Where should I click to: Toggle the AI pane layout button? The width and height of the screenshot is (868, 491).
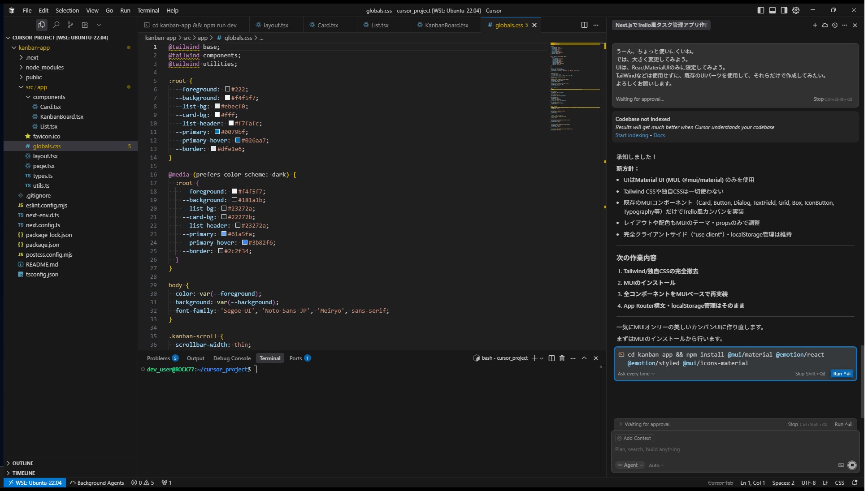(x=784, y=10)
